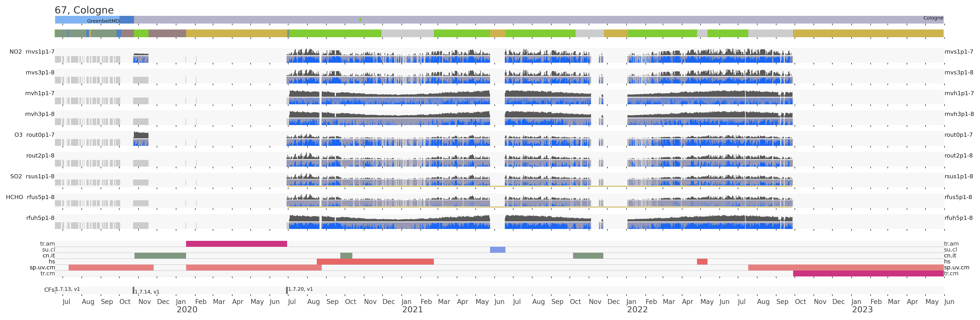
Task: Click the '67, Cologne' chart title
Action: coord(84,10)
